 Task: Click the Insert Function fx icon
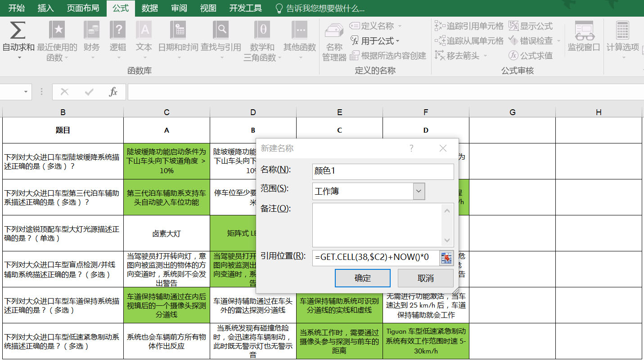[113, 92]
